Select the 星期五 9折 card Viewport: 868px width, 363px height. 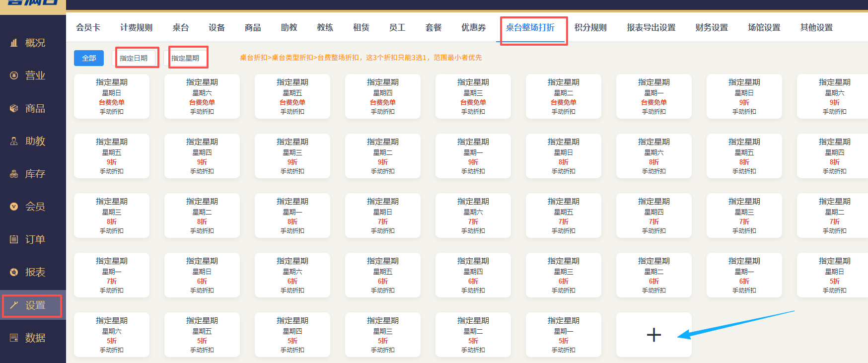pos(112,156)
